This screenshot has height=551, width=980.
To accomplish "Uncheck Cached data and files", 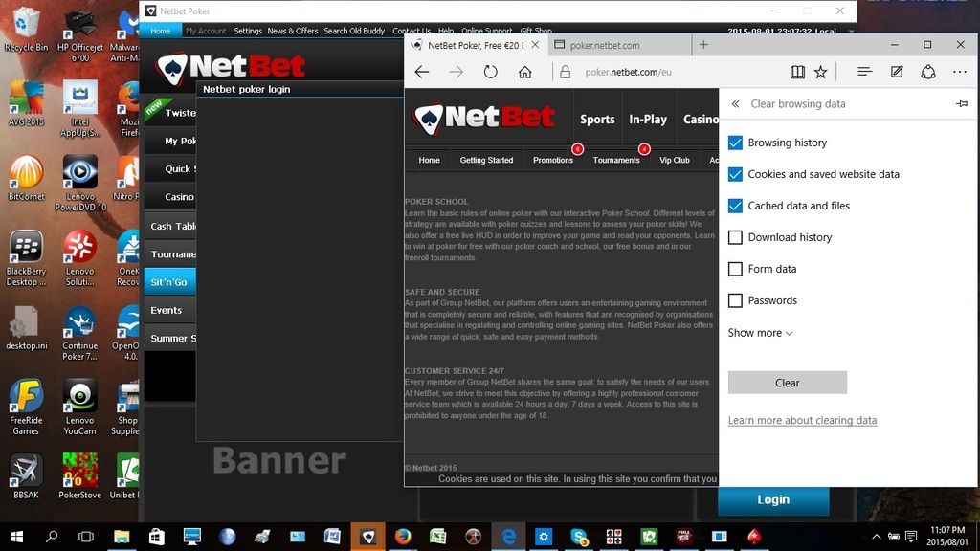I will point(735,206).
